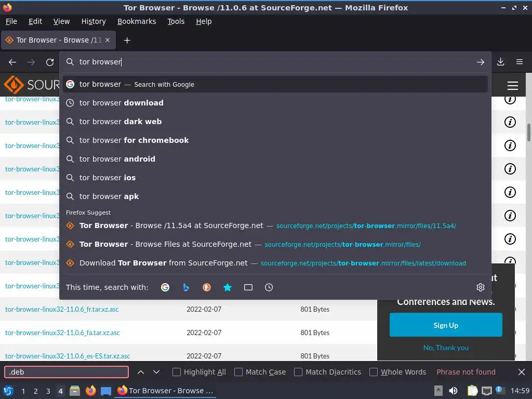Open the Tools menu
The height and width of the screenshot is (399, 532).
click(176, 21)
